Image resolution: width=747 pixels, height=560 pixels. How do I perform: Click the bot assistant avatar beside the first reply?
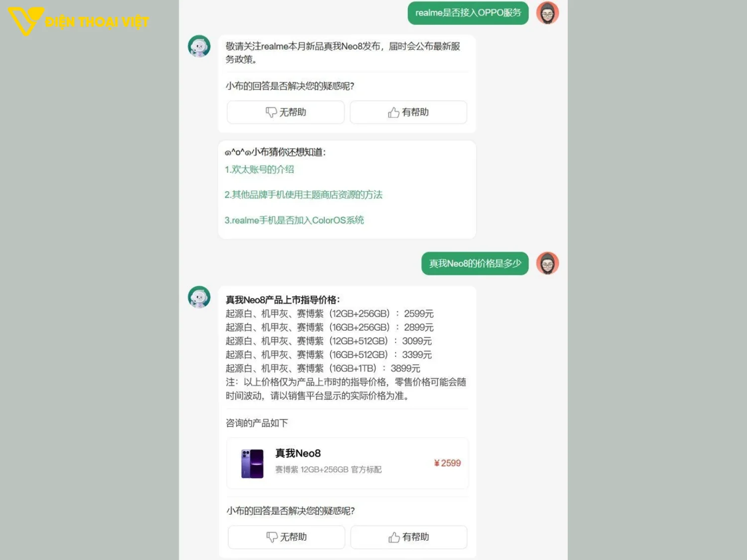[199, 46]
